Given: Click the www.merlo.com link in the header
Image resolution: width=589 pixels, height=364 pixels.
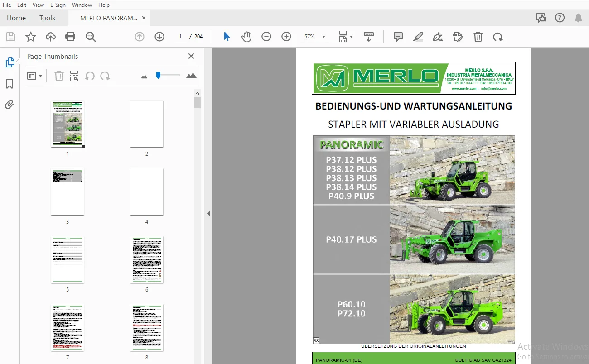Looking at the screenshot, I should click(464, 89).
